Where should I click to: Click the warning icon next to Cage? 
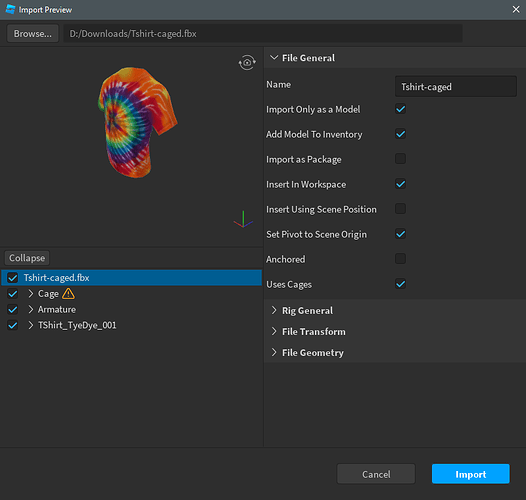(x=68, y=294)
